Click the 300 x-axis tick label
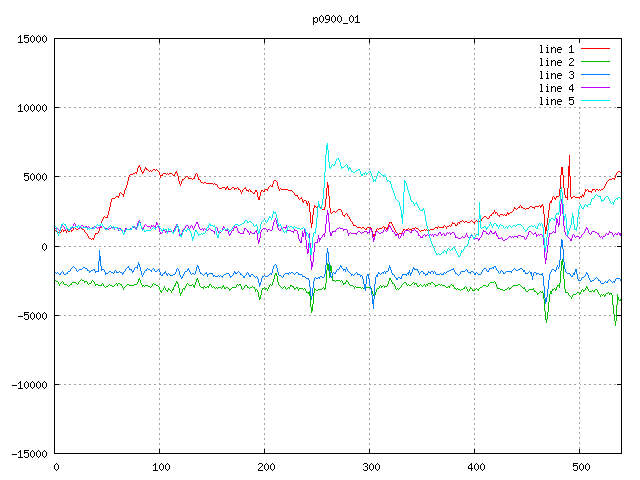Viewport: 640px width, 480px height. coord(370,466)
